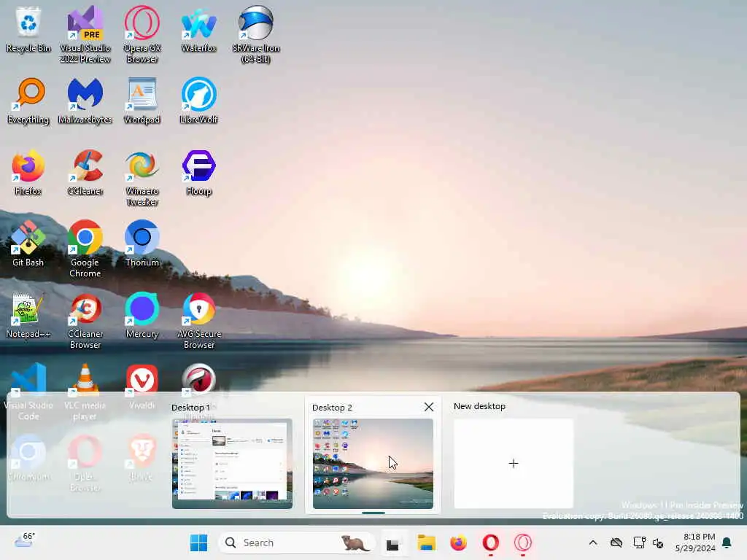Click the taskbar Search box

pos(295,542)
